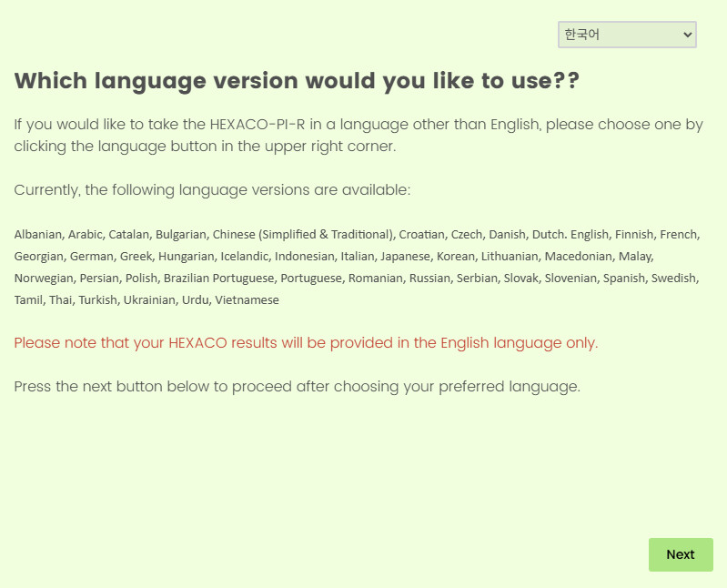Click the text 'Chinese (Simplified & Traditional)'
The width and height of the screenshot is (727, 588).
[x=303, y=235]
